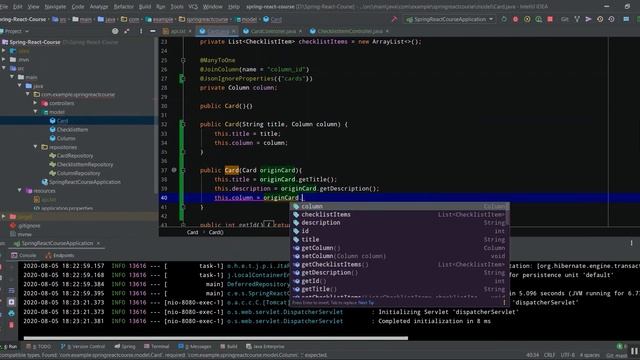
Task: Click the profiler run icon
Action: pos(539,19)
